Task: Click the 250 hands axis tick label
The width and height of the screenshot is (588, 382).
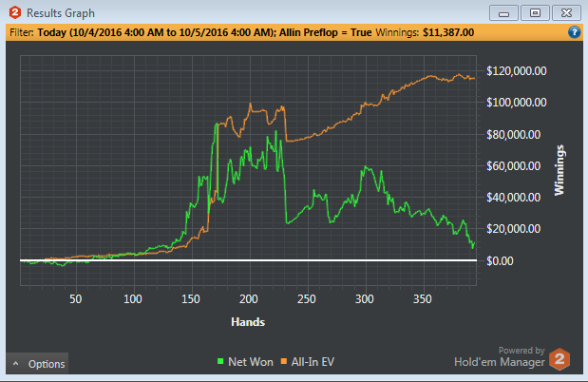Action: 307,299
